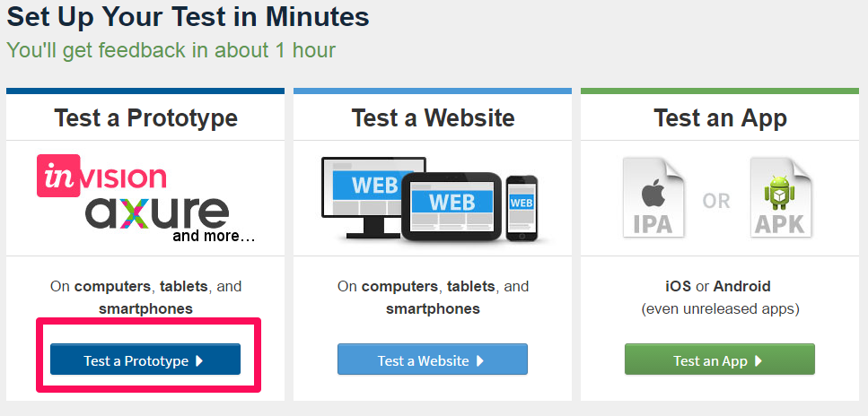868x416 pixels.
Task: Click the tablet WEB icon
Action: click(x=452, y=206)
